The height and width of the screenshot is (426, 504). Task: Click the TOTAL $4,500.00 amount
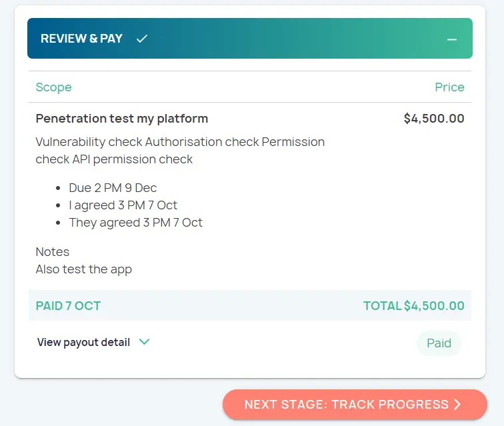point(413,306)
